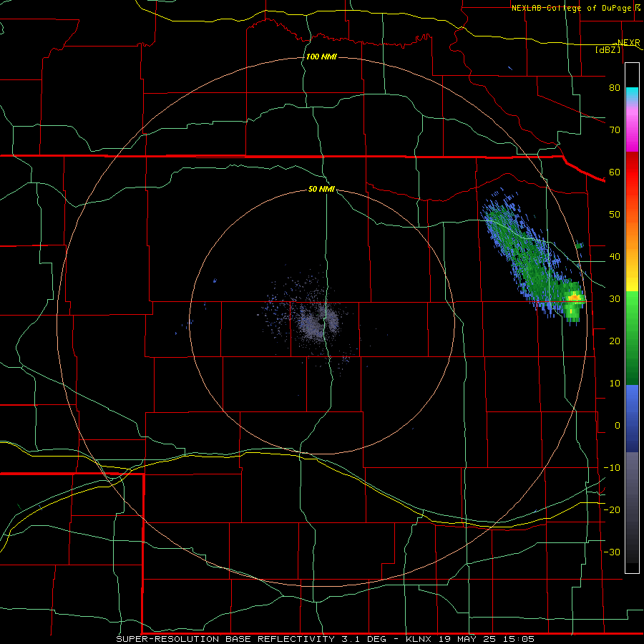Click the 50 value on color scale

click(x=615, y=215)
